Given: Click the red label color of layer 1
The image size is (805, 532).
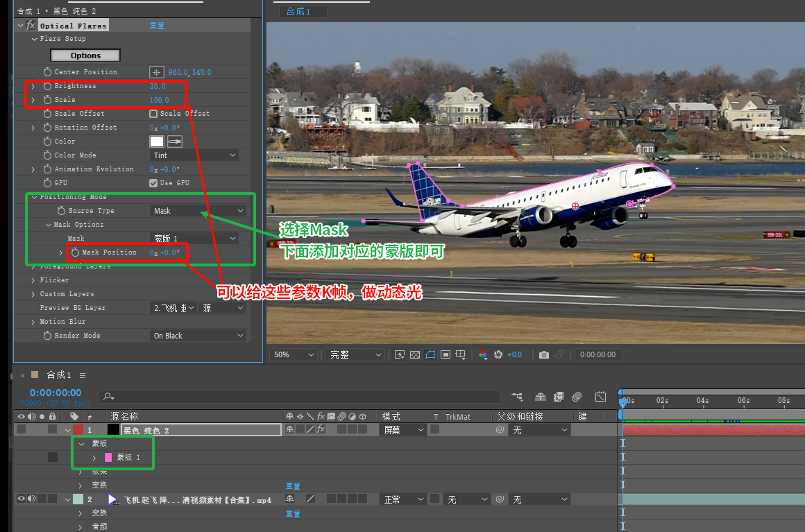Looking at the screenshot, I should [78, 429].
